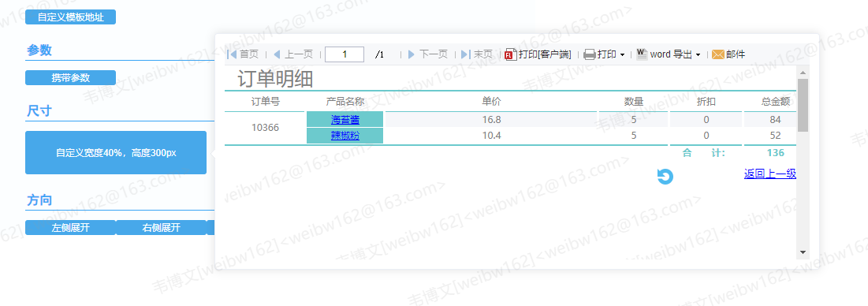Click the 下一页 next page arrow
Image resolution: width=868 pixels, height=306 pixels.
(x=412, y=54)
